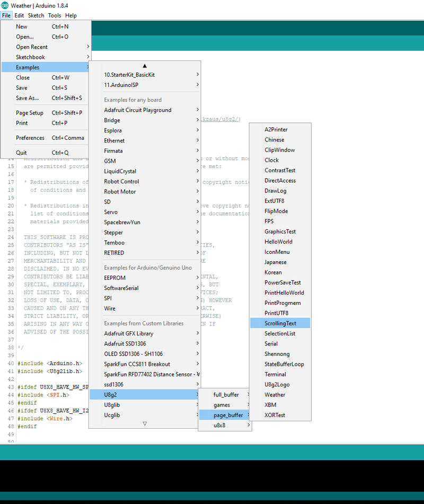Open the GraphicsTest example
Viewport: 424px width, 504px height.
(x=280, y=232)
